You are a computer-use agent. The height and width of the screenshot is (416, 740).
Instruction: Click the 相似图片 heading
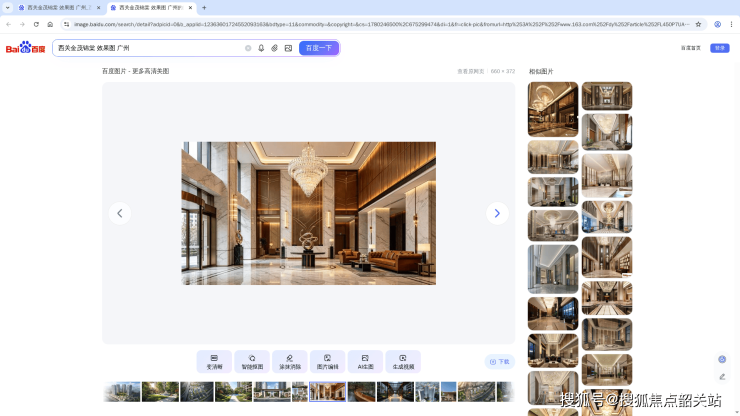(x=541, y=71)
